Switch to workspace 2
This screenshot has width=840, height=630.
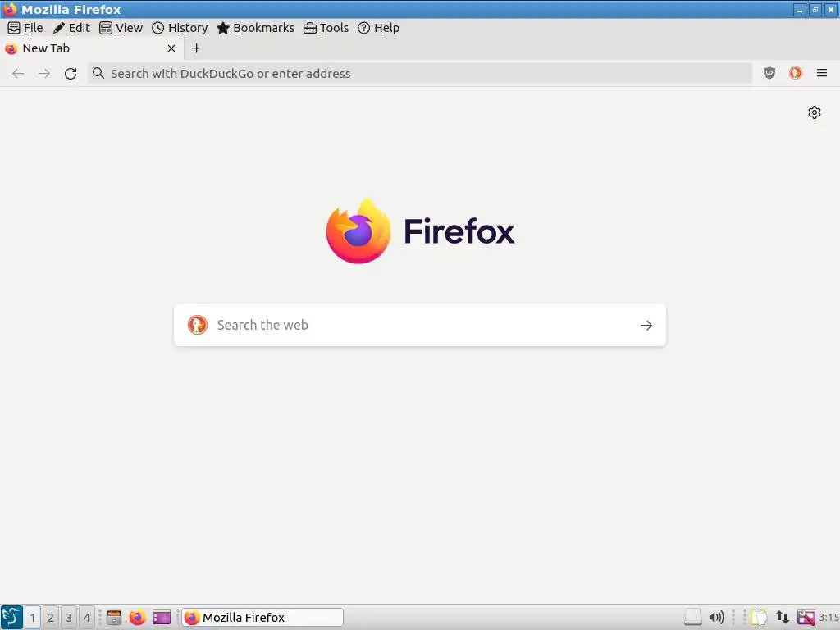pos(51,617)
